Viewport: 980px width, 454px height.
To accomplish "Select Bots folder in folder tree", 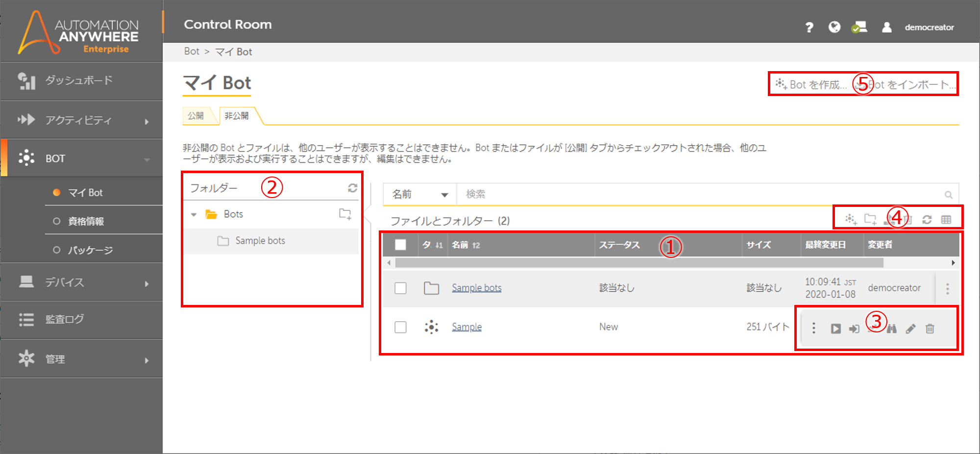I will click(233, 214).
